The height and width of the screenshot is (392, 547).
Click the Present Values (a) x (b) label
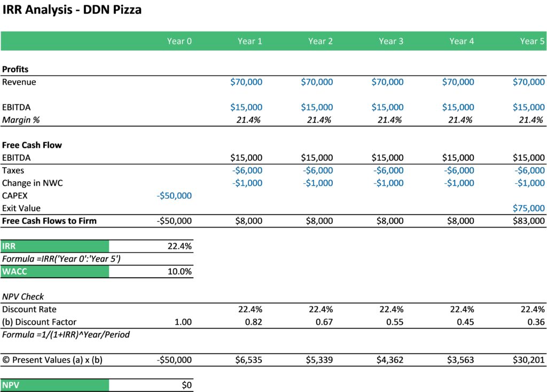point(52,360)
